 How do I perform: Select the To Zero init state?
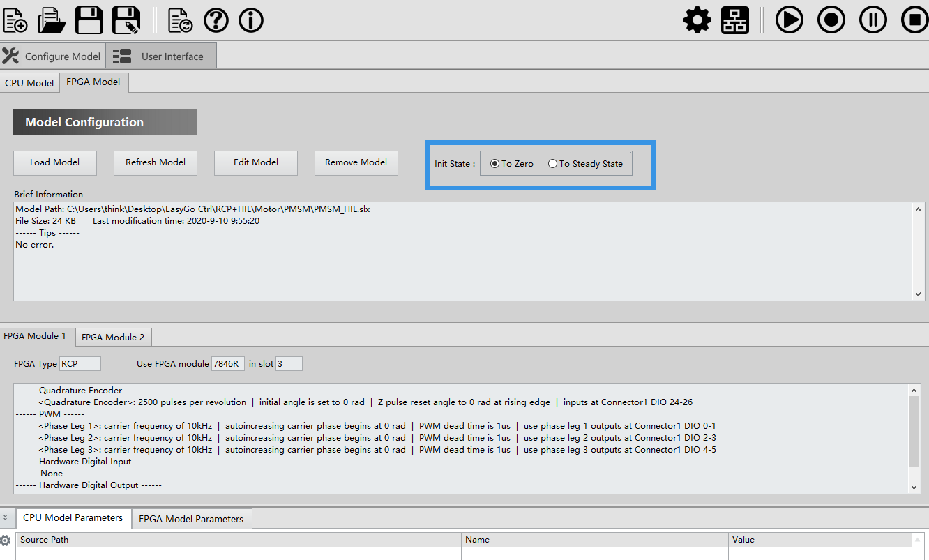[x=512, y=164]
